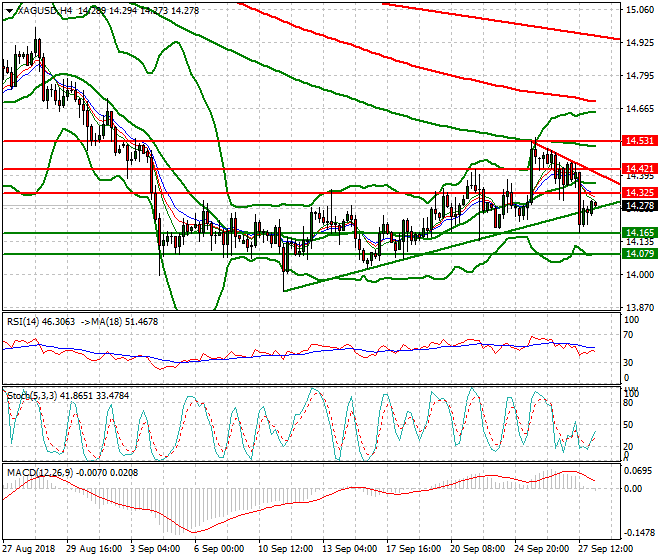Select the 13 Sep 04:00 time label
The height and width of the screenshot is (560, 660).
pyautogui.click(x=349, y=549)
